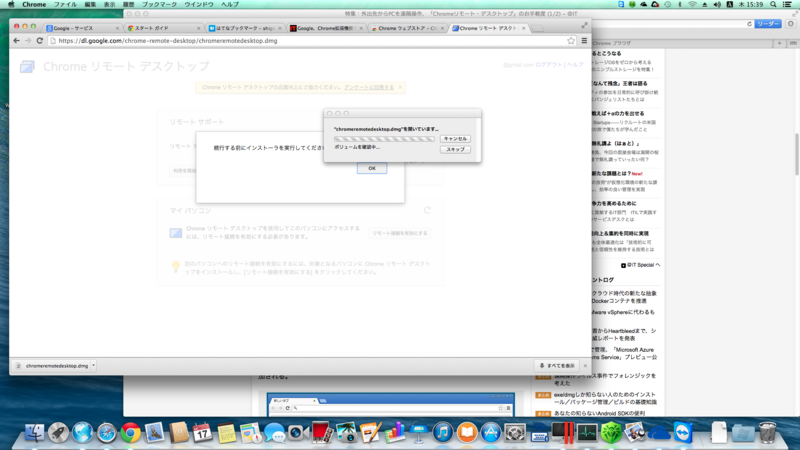The width and height of the screenshot is (800, 450).
Task: Launch Safari compass icon from the Dock
Action: [x=106, y=433]
